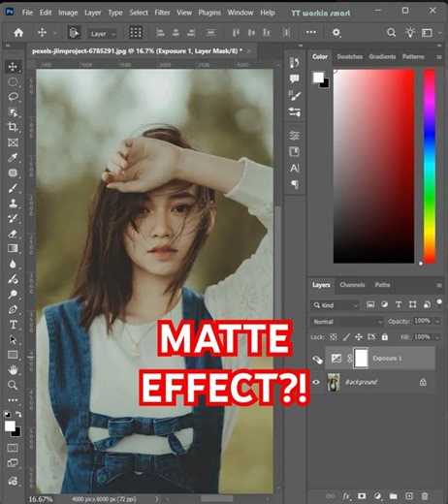Open the Opacity value dropdown arrow
Screen dimensions: 448x504
click(x=437, y=322)
